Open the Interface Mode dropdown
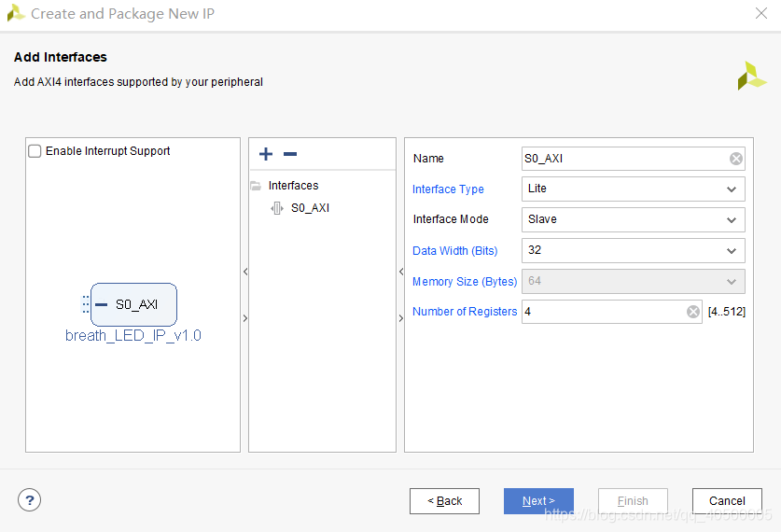 (x=633, y=219)
